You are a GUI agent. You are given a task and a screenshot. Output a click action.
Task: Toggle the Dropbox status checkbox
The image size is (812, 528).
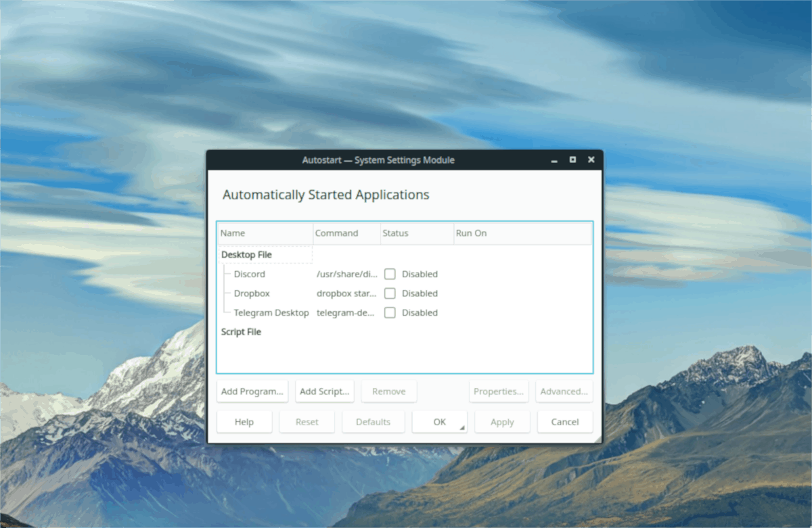point(390,293)
